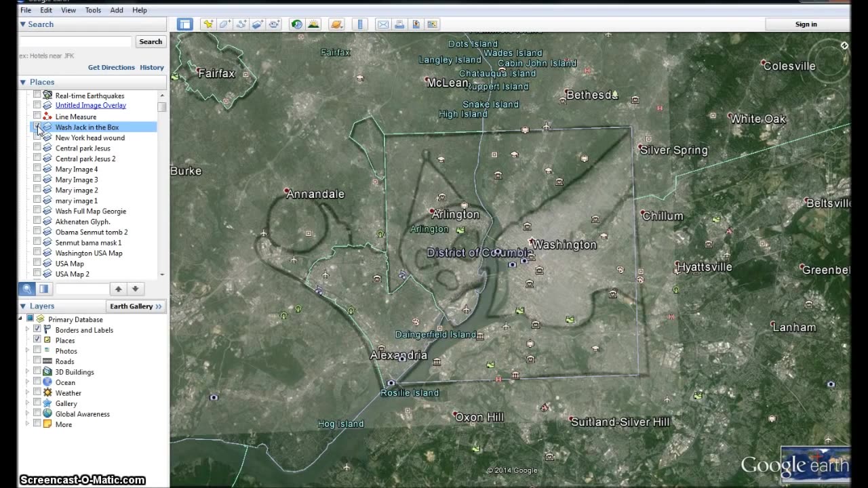Open the Add menu
Image resolution: width=868 pixels, height=488 pixels.
point(117,10)
